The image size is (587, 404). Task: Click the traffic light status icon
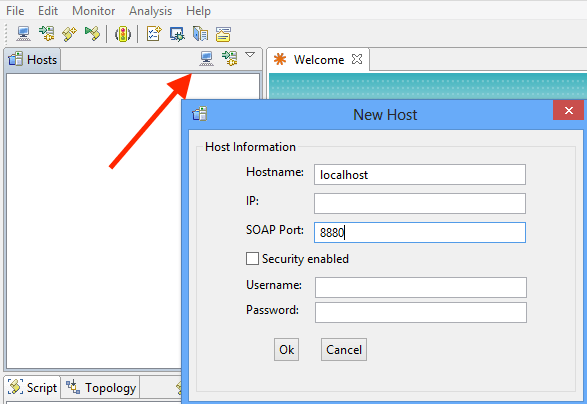click(123, 34)
